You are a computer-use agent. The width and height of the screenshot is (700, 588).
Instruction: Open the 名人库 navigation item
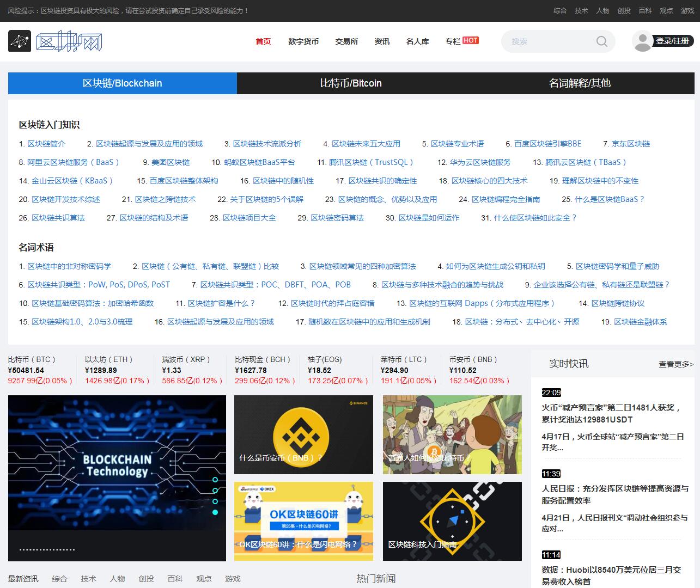[x=417, y=41]
